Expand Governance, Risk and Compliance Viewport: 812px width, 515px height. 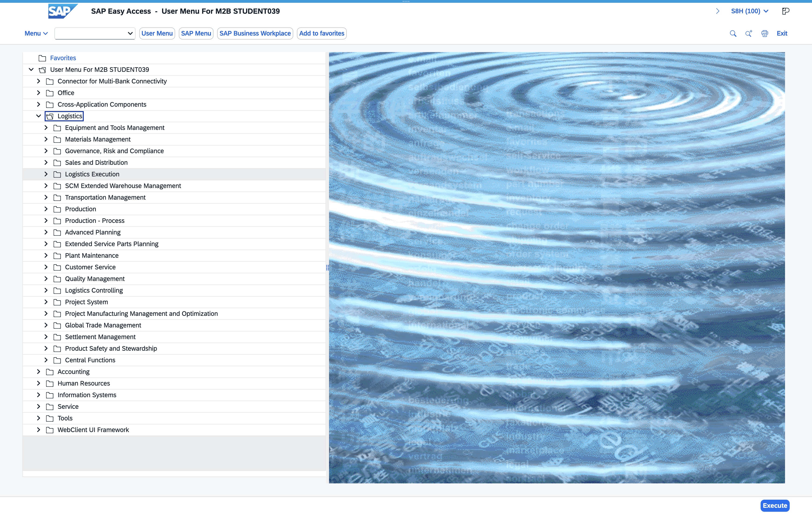click(x=46, y=151)
